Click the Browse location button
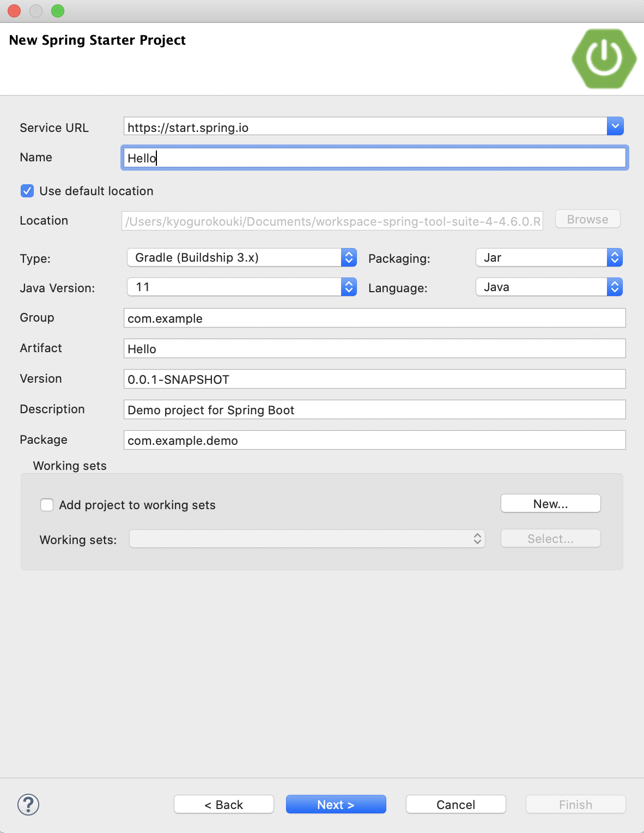The width and height of the screenshot is (644, 833). click(x=588, y=219)
